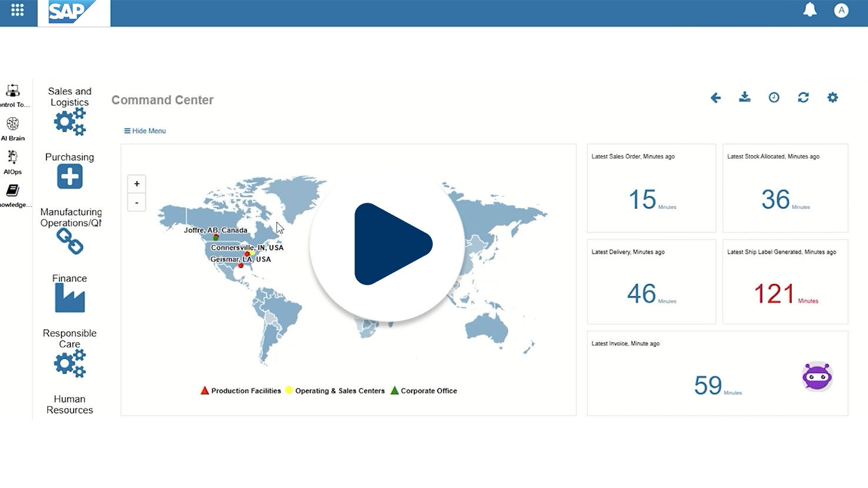Open notifications bell

[x=810, y=10]
